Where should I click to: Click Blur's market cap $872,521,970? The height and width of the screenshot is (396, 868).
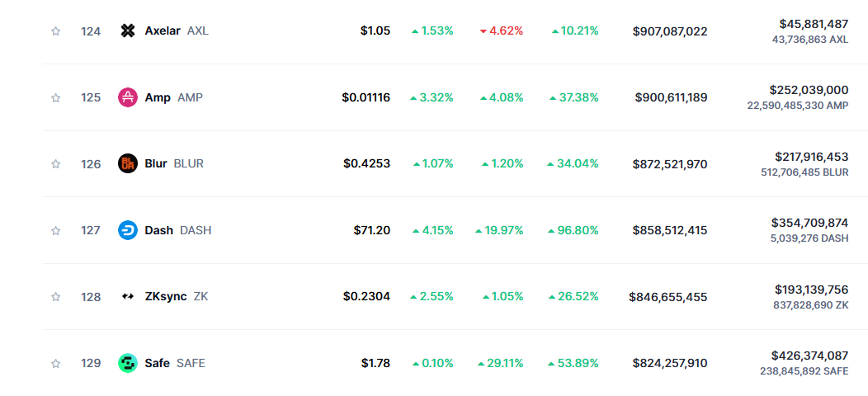(670, 164)
